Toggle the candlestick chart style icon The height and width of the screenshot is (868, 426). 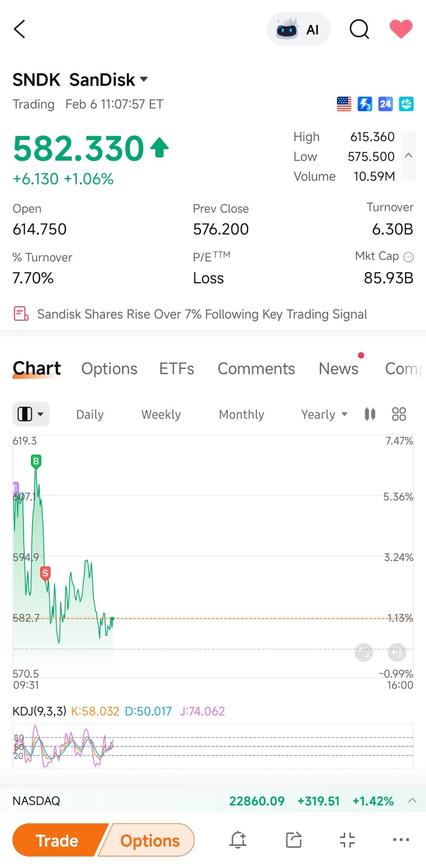tap(370, 414)
